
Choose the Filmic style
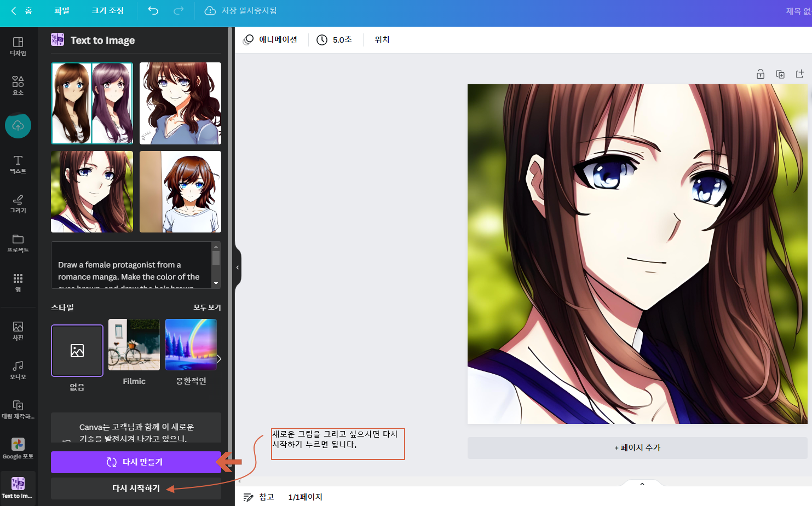pos(134,345)
